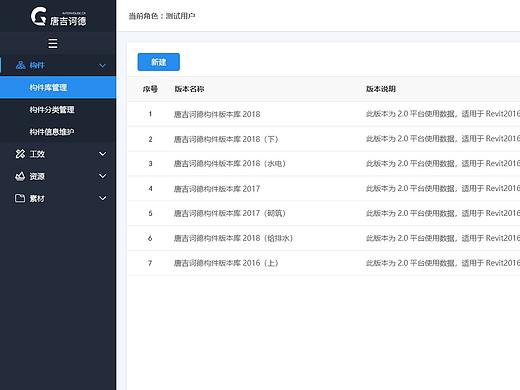Screen dimensions: 520x390
Task: Collapse the 构件 menu chevron
Action: point(103,65)
